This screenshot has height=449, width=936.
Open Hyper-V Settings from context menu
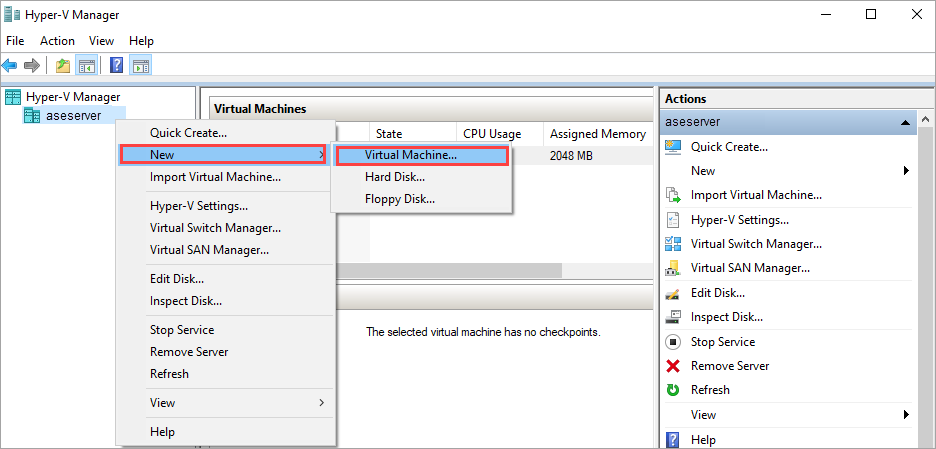pyautogui.click(x=224, y=206)
